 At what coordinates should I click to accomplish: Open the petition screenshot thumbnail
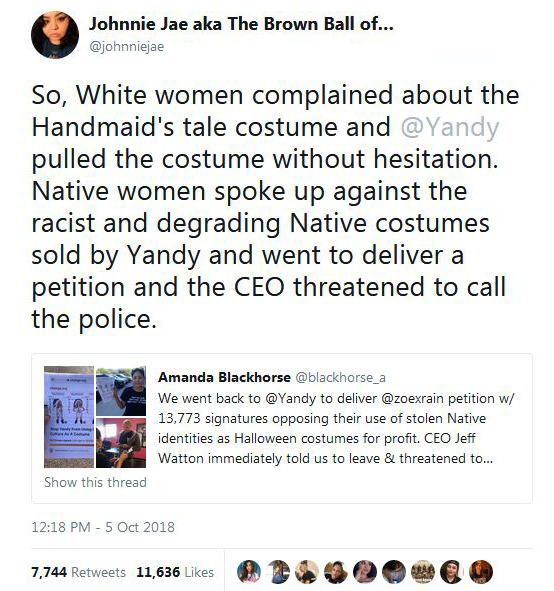pyautogui.click(x=69, y=417)
